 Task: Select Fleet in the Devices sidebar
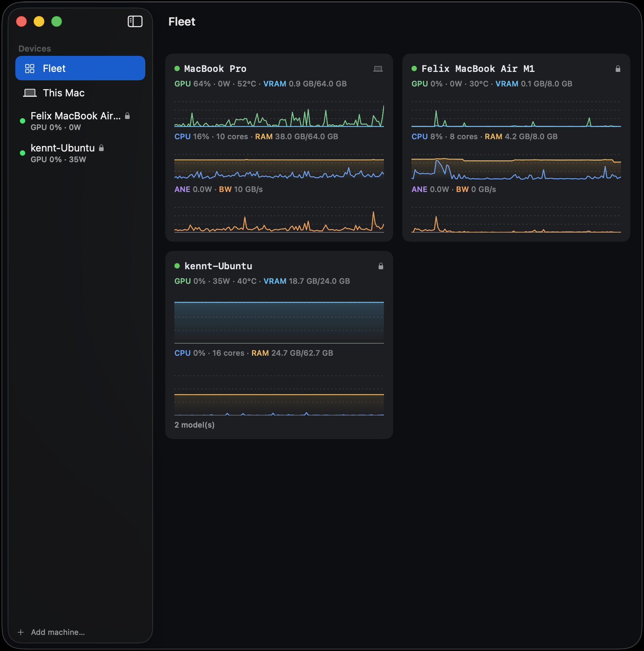80,68
